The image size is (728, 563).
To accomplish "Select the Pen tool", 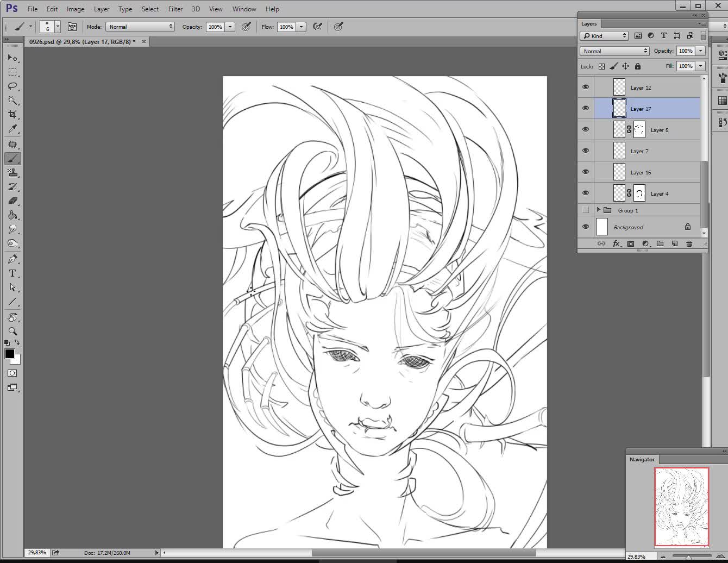I will click(x=12, y=259).
